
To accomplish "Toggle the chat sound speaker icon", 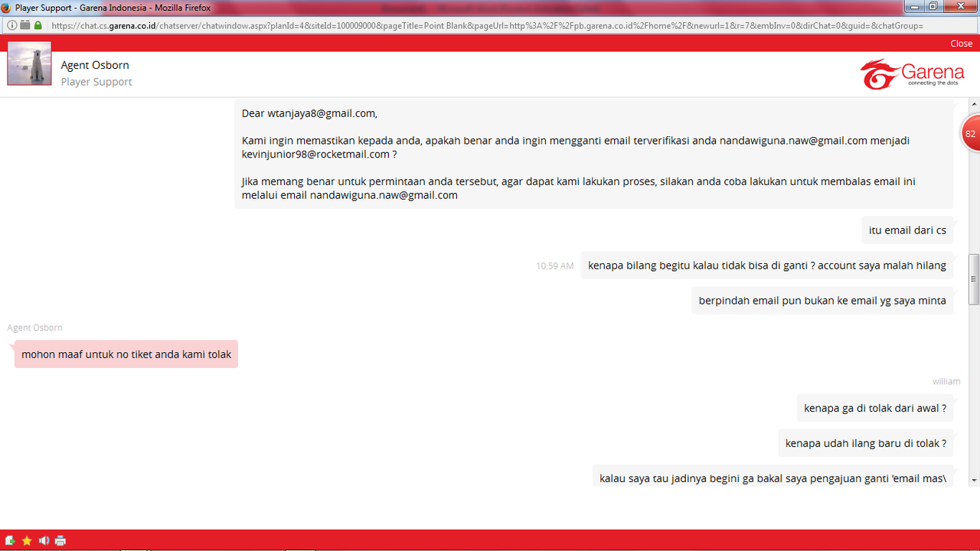I will click(x=44, y=540).
